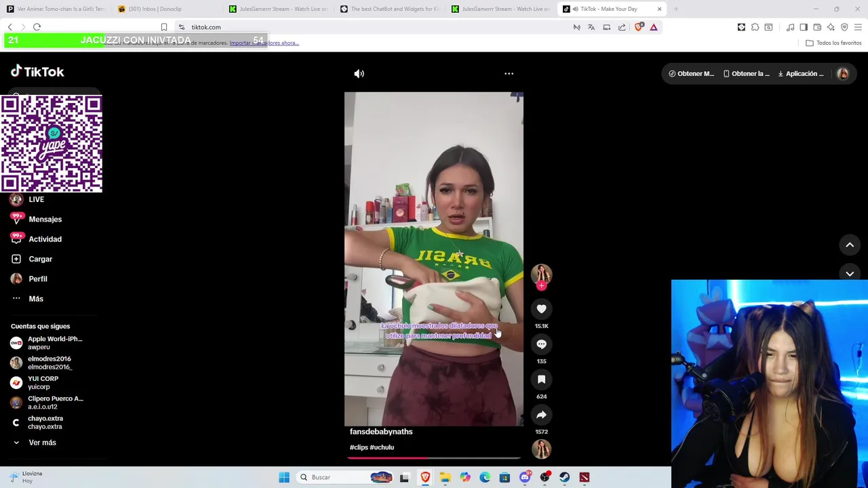The image size is (868, 488).
Task: Go to previous video with the up chevron
Action: (x=850, y=245)
